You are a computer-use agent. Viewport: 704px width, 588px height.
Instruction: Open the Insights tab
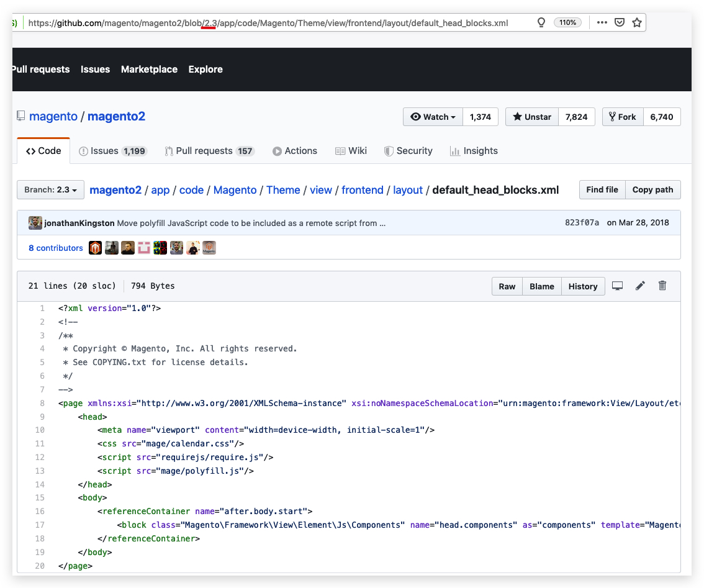tap(474, 151)
